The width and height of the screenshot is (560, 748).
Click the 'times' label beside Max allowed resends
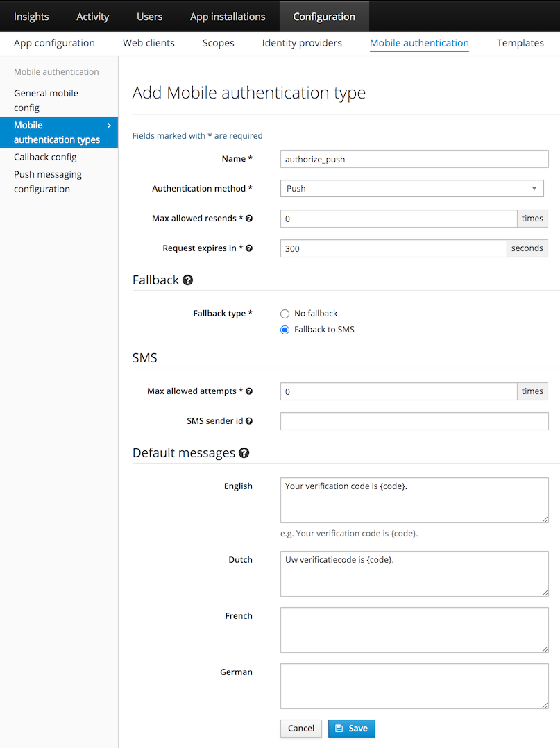[x=532, y=219]
